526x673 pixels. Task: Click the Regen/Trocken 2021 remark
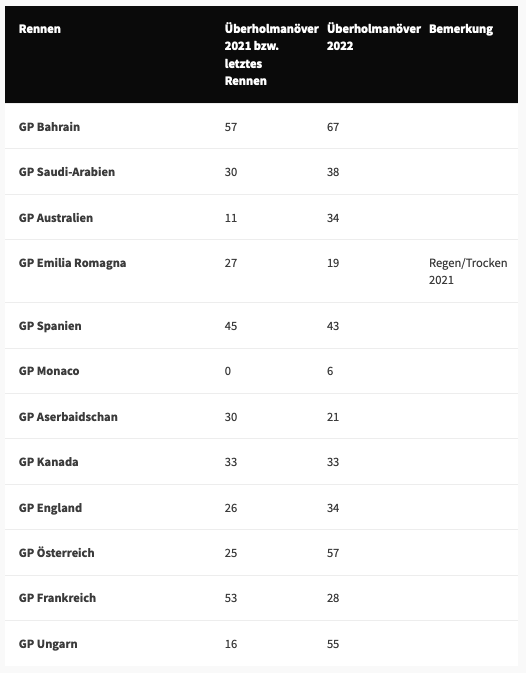(x=468, y=271)
